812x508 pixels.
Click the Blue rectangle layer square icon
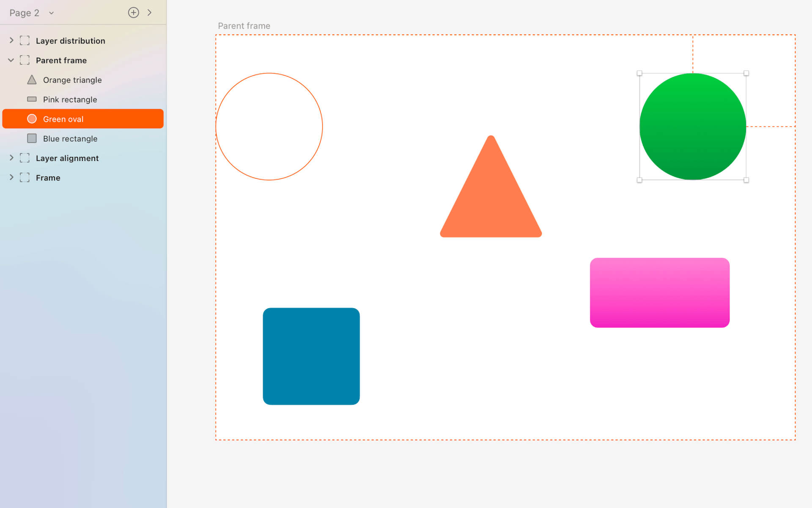click(32, 138)
